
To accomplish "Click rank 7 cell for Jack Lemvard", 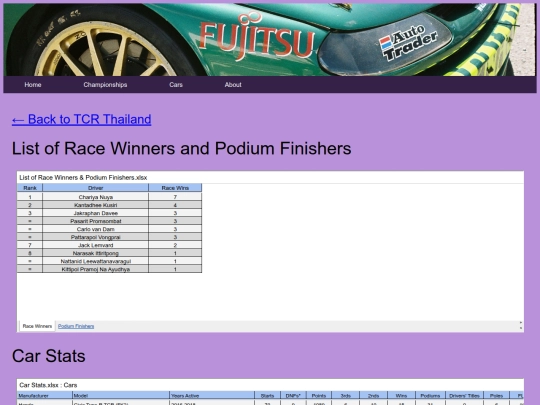I will click(x=30, y=245).
